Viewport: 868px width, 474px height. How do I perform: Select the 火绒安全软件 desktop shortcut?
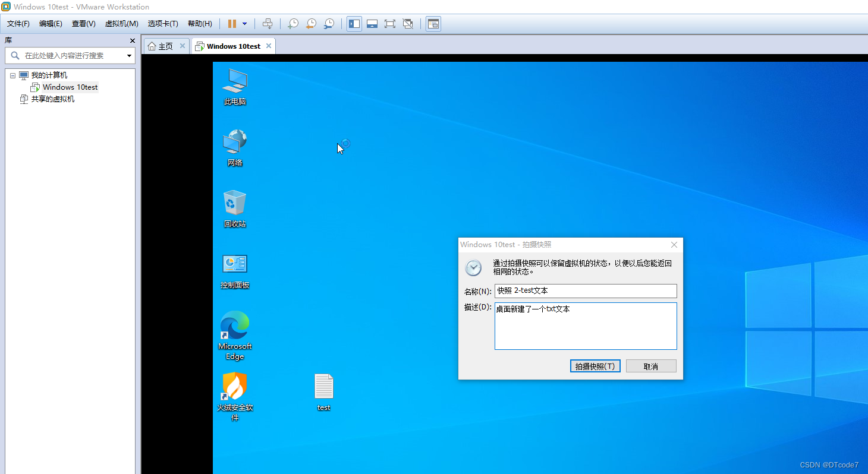click(x=235, y=397)
